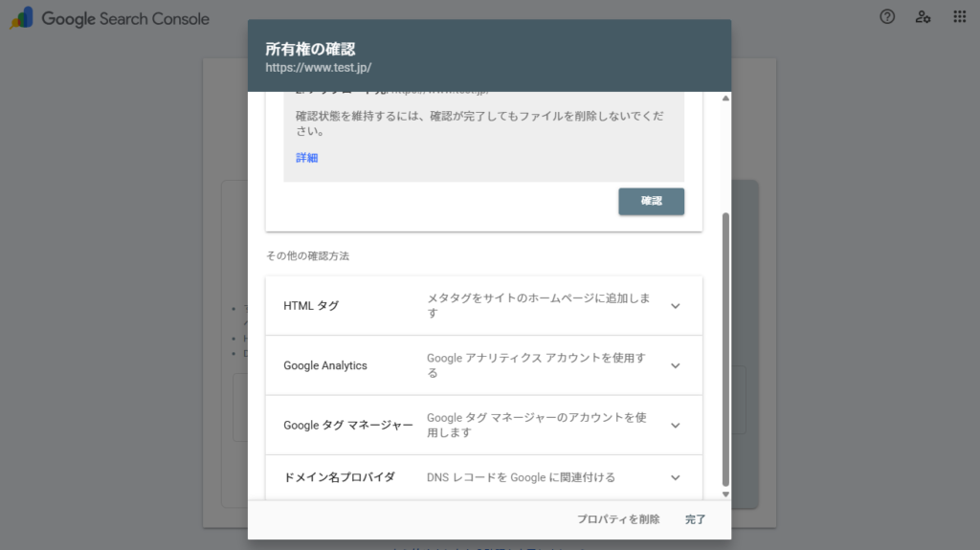Click the DNS レコードを Google に関連付ける description
The width and height of the screenshot is (980, 550).
click(521, 477)
